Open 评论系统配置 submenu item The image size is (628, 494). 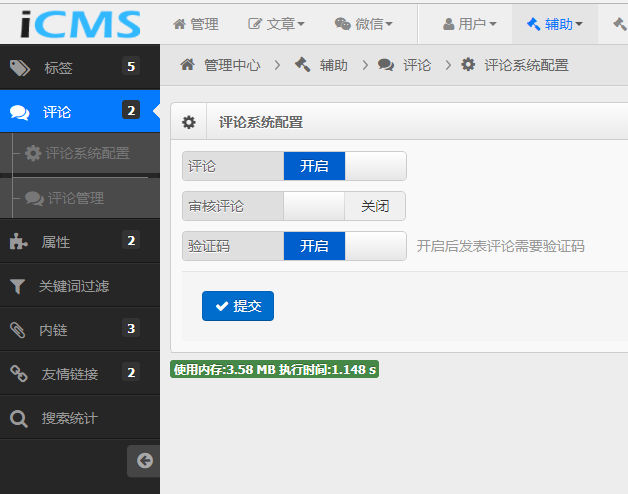80,153
